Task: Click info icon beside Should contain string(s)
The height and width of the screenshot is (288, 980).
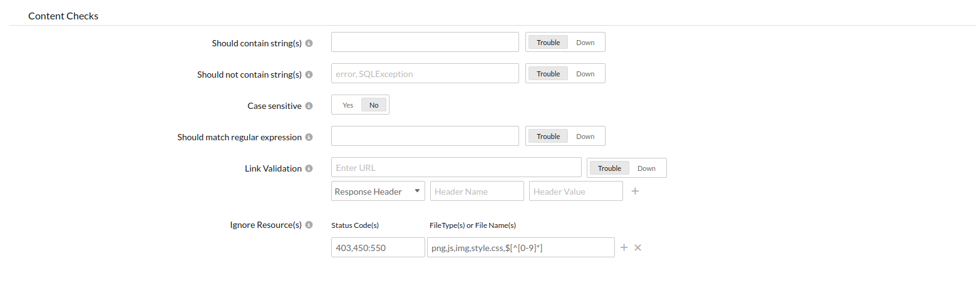Action: (309, 43)
